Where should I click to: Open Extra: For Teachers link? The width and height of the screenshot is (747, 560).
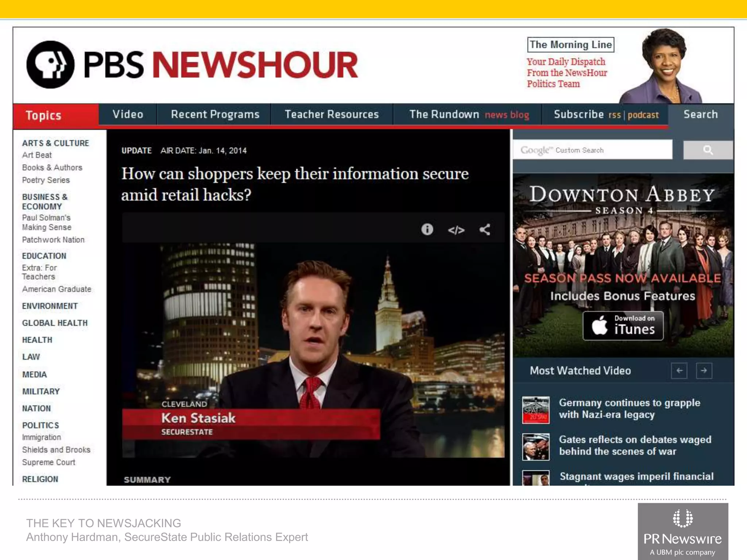click(39, 272)
